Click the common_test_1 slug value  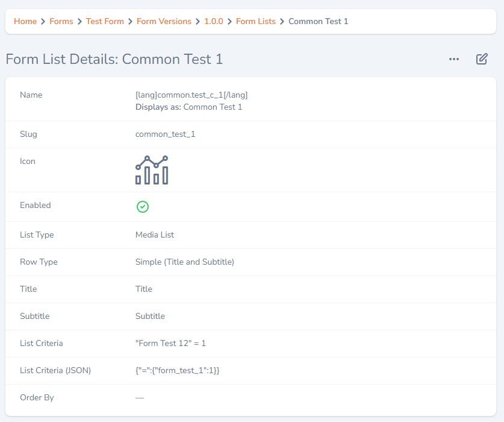(x=165, y=134)
